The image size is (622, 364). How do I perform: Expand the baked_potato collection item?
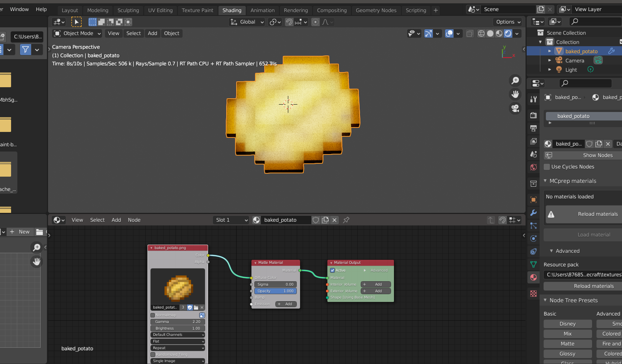click(550, 51)
